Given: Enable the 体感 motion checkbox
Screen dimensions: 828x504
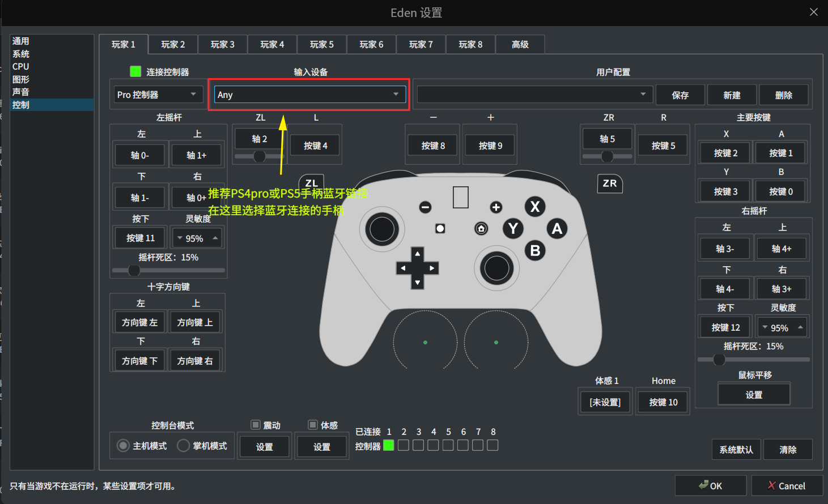Looking at the screenshot, I should click(313, 425).
